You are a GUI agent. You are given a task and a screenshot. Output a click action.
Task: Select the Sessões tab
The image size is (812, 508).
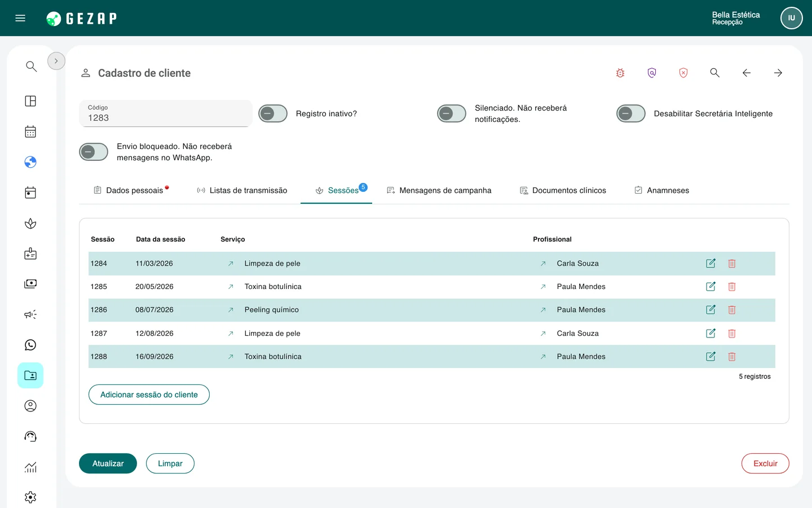(337, 190)
